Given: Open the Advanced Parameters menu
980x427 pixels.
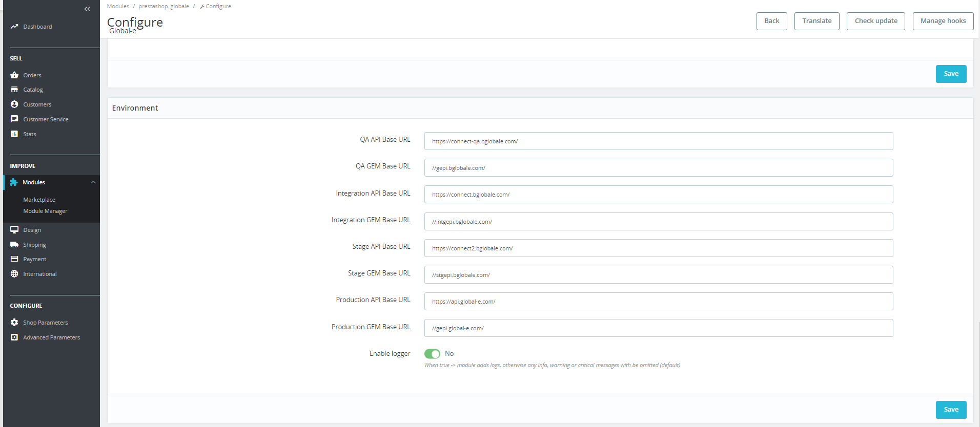Looking at the screenshot, I should [51, 337].
